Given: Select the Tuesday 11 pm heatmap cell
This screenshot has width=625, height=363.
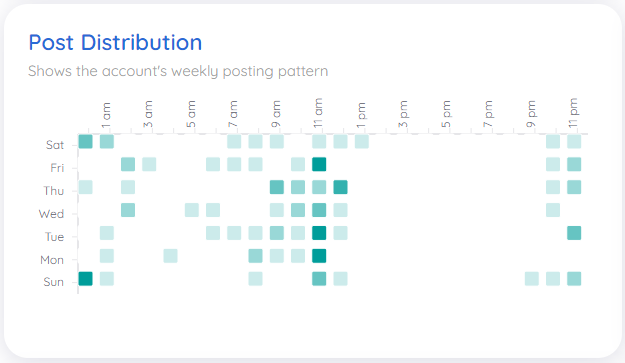Looking at the screenshot, I should coord(574,233).
